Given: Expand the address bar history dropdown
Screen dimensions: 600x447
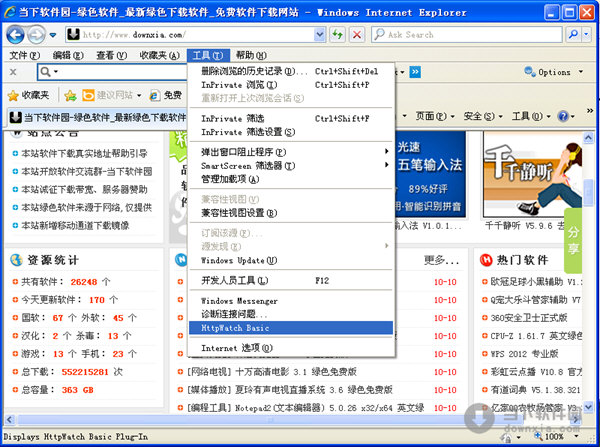Looking at the screenshot, I should (x=320, y=35).
